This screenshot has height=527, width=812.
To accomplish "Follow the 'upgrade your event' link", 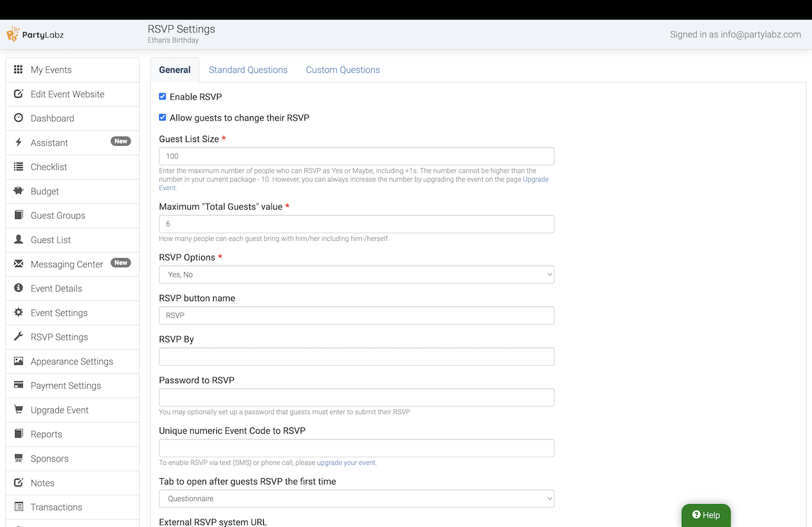I will point(346,463).
